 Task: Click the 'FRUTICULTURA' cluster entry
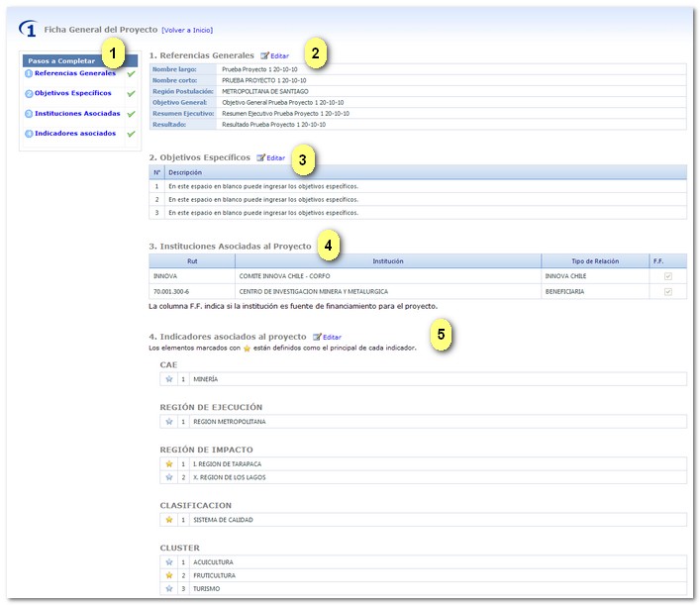coord(214,575)
